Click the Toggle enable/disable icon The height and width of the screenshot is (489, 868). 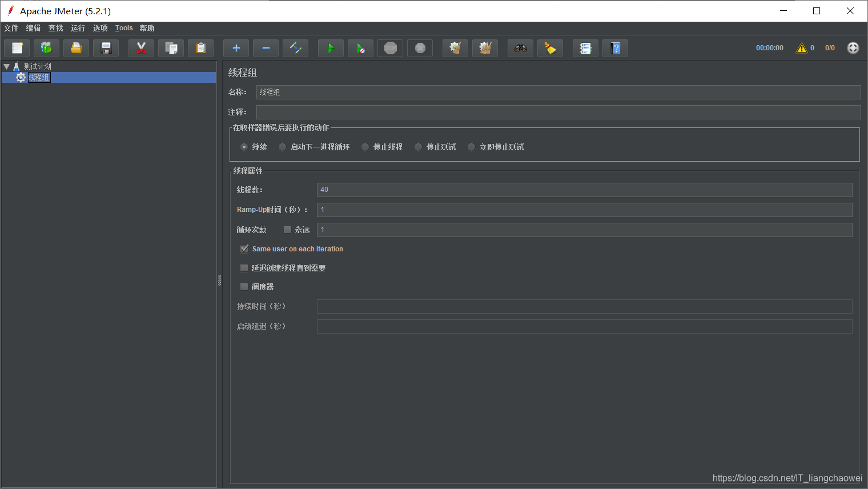(x=295, y=48)
